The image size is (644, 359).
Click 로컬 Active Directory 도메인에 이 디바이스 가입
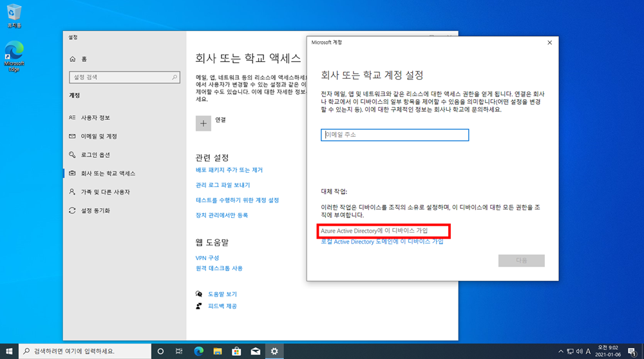click(x=382, y=242)
